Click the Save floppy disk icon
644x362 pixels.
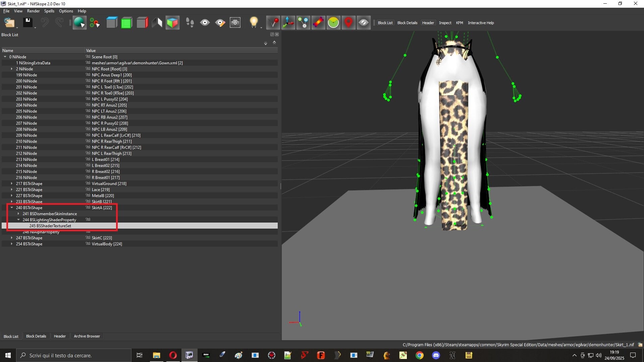click(x=28, y=23)
